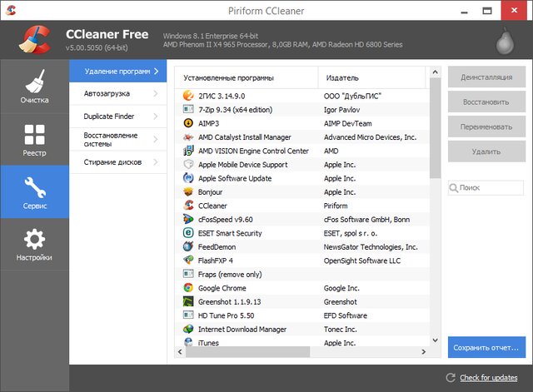Select the ESET Smart Security icon

coord(188,233)
